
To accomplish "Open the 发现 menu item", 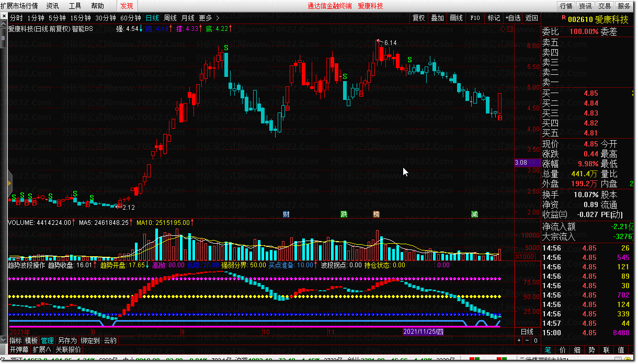I will 127,6.
